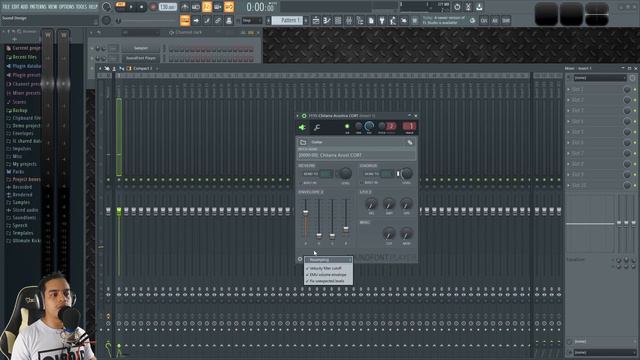Toggle the metronome icon
This screenshot has width=640, height=360.
pyautogui.click(x=185, y=7)
